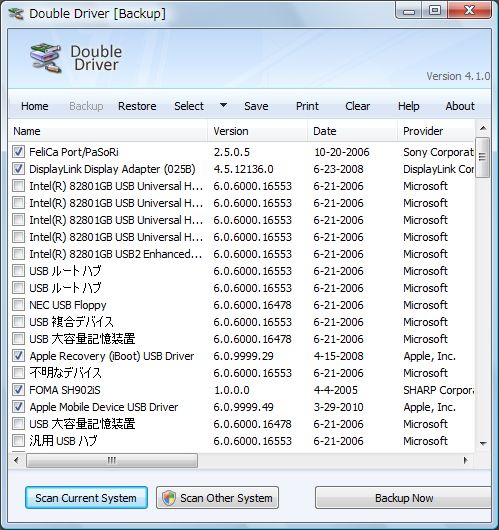Uncheck DisplayLink Display Adapter (025B) checkbox
Viewport: 499px width, 530px height.
[18, 168]
